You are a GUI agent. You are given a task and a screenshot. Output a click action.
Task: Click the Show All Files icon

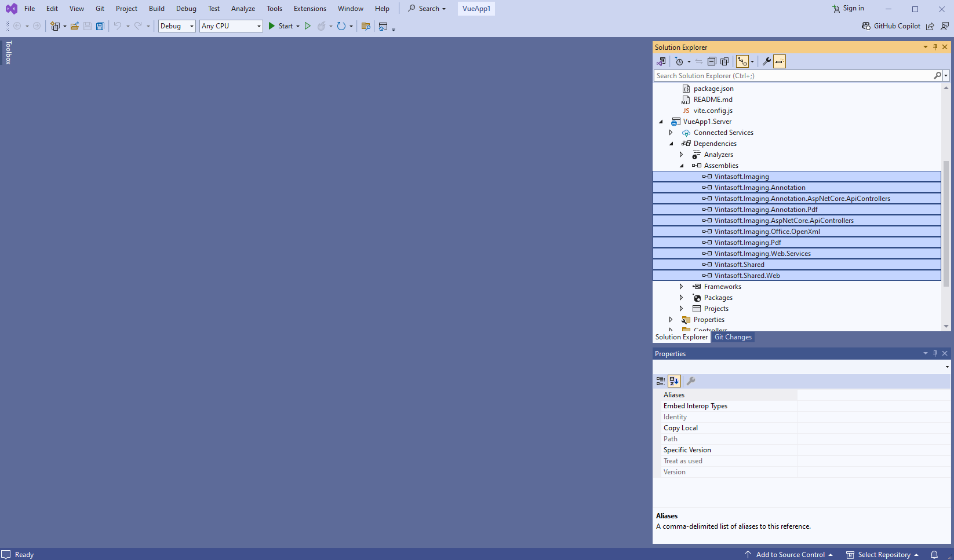click(x=724, y=61)
